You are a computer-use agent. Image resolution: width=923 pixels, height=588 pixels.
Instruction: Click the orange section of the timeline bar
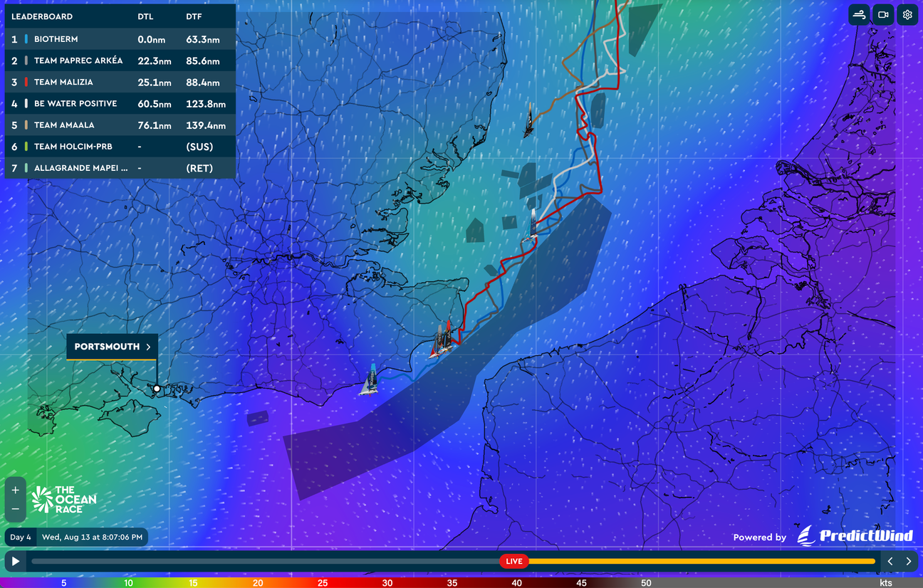pos(702,561)
